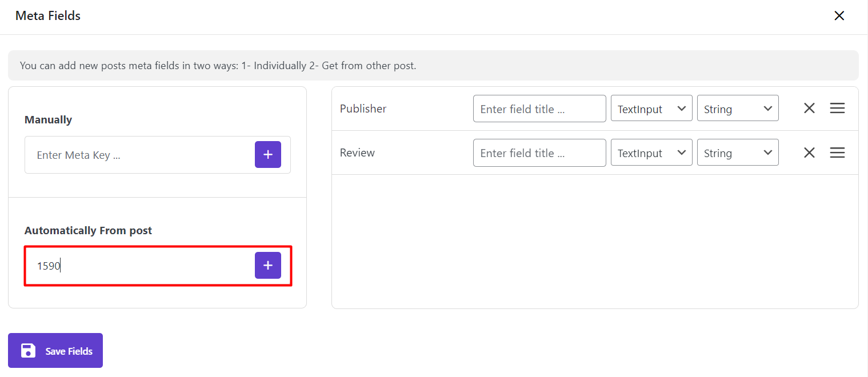Screen dimensions: 868x377
Task: Expand the Review String data type dropdown
Action: coord(738,153)
